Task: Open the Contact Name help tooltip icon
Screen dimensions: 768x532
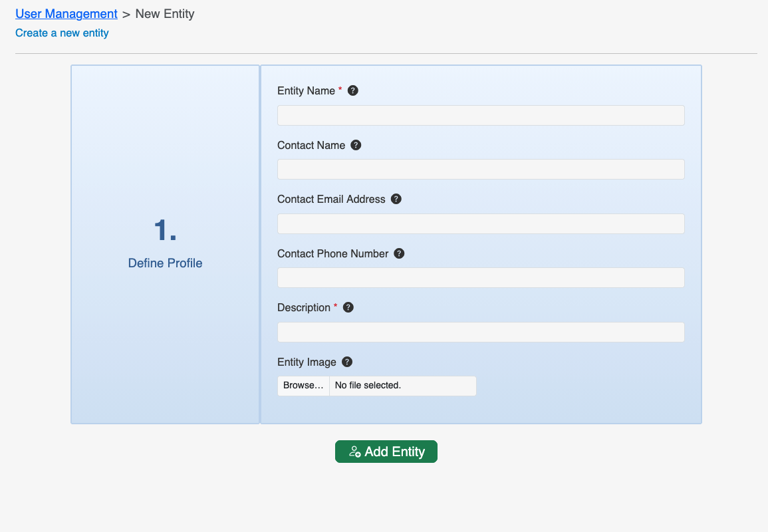Action: pyautogui.click(x=356, y=145)
